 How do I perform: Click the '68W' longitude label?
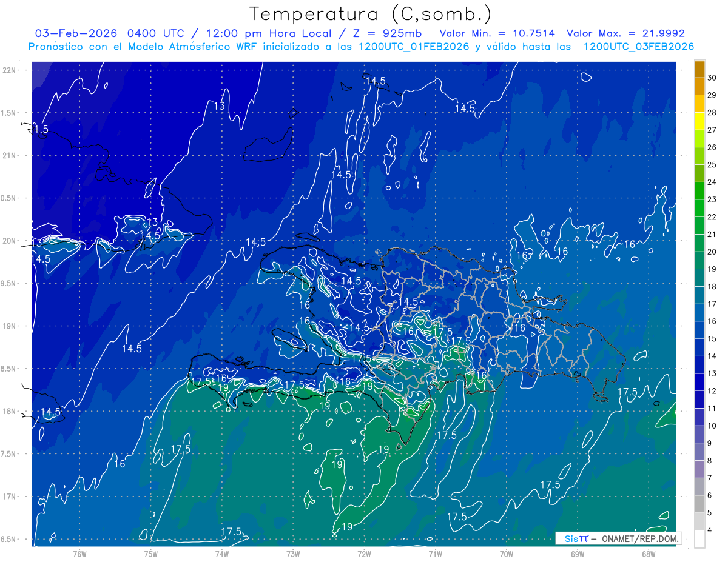pos(649,554)
